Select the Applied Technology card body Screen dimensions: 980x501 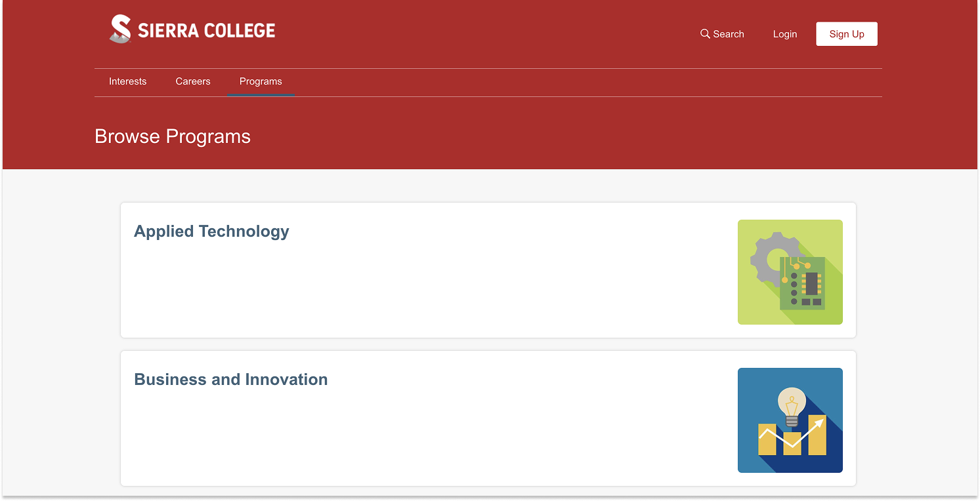click(488, 270)
